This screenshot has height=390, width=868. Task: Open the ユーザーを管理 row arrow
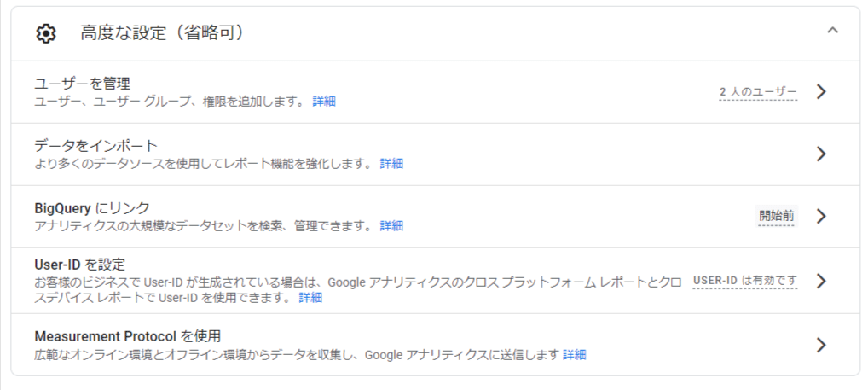[x=821, y=91]
